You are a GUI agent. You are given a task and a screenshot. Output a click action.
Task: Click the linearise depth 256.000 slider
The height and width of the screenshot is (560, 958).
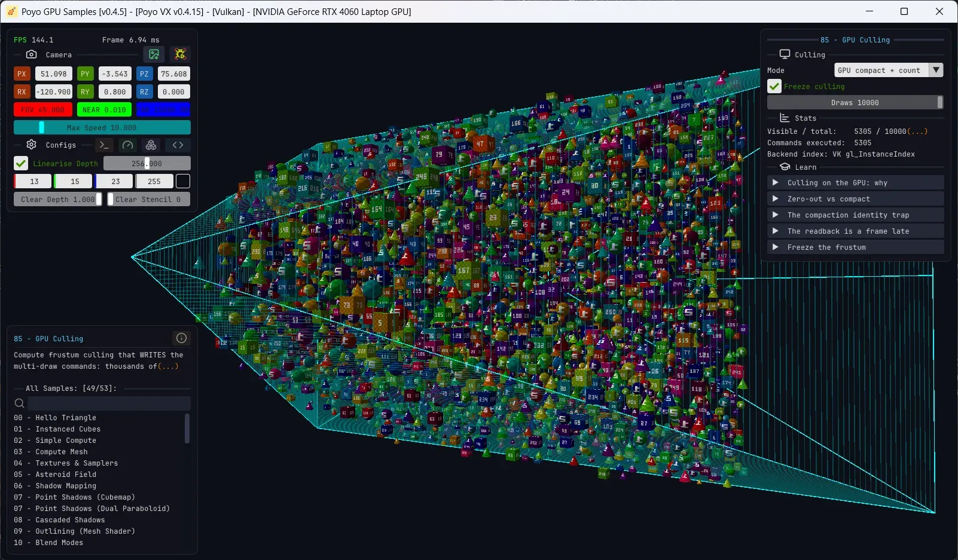[x=147, y=163]
